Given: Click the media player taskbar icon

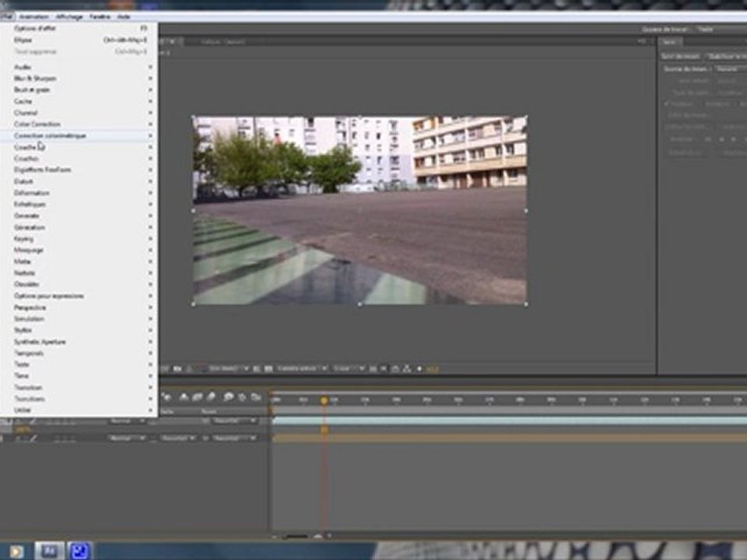Looking at the screenshot, I should click(x=16, y=551).
